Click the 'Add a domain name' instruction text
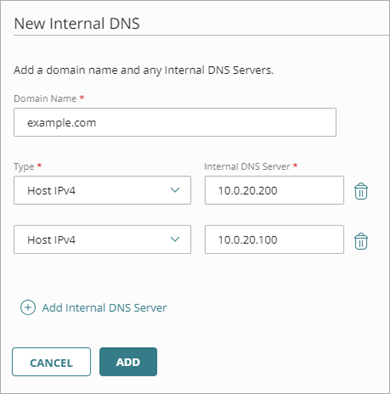 [x=143, y=70]
